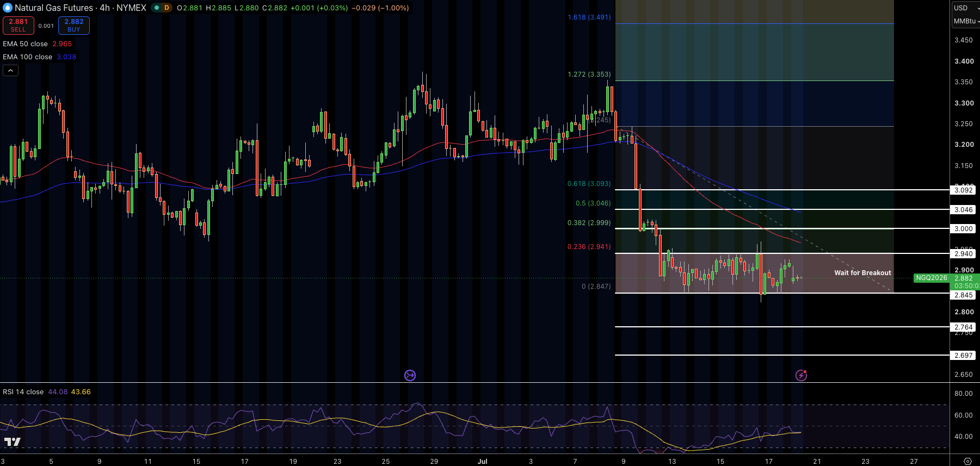This screenshot has width=980, height=466.
Task: Open the USD currency dropdown
Action: click(x=965, y=8)
